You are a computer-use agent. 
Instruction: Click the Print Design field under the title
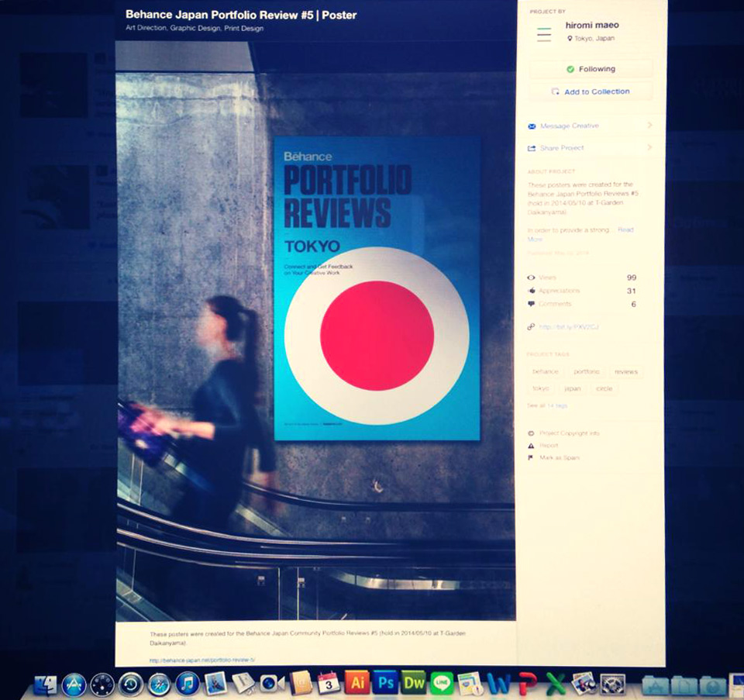click(244, 28)
